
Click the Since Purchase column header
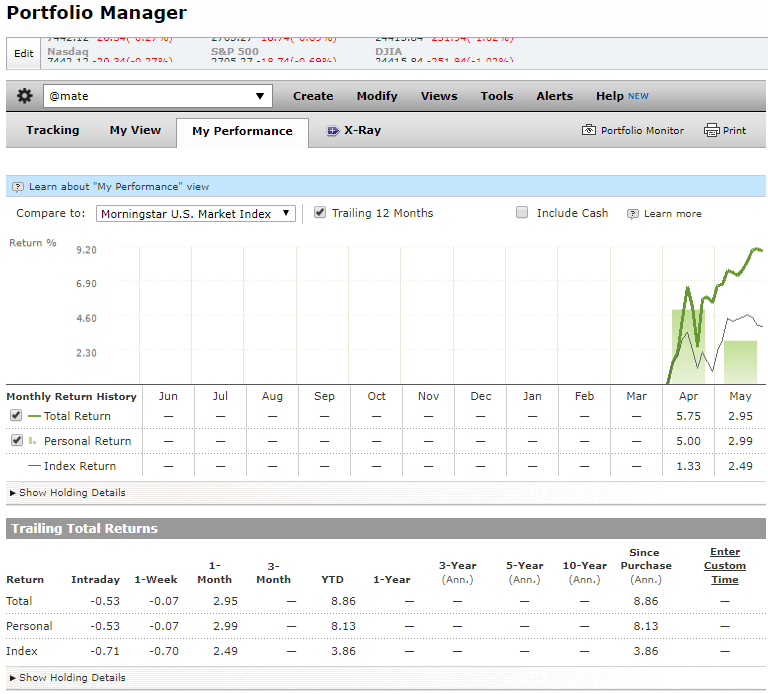(646, 566)
